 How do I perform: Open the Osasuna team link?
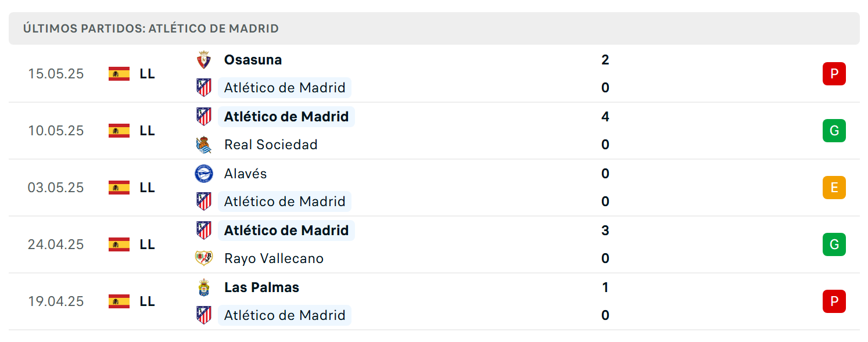pos(253,60)
